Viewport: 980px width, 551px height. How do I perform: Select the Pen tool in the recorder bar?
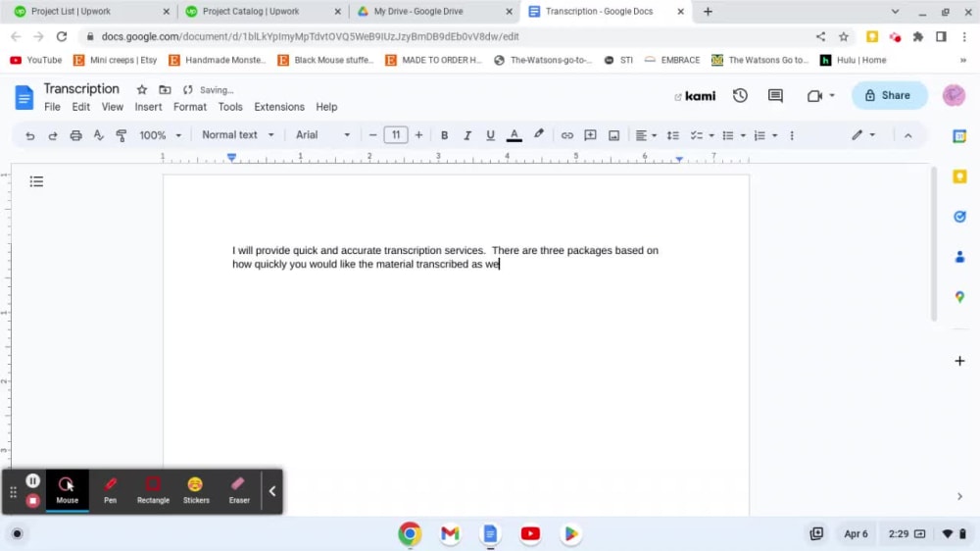coord(110,491)
